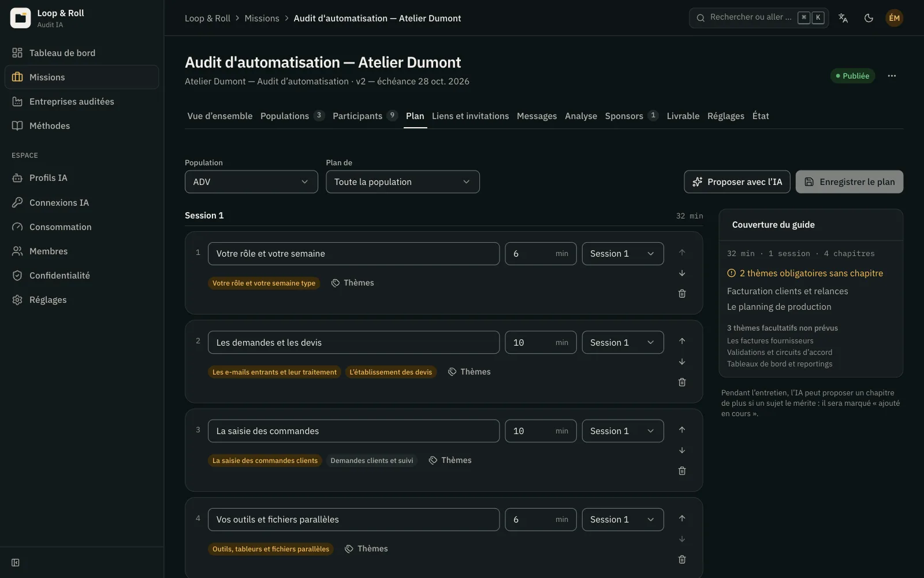Move chapter 'Les demandes et les devis' up
The width and height of the screenshot is (924, 578).
click(682, 341)
